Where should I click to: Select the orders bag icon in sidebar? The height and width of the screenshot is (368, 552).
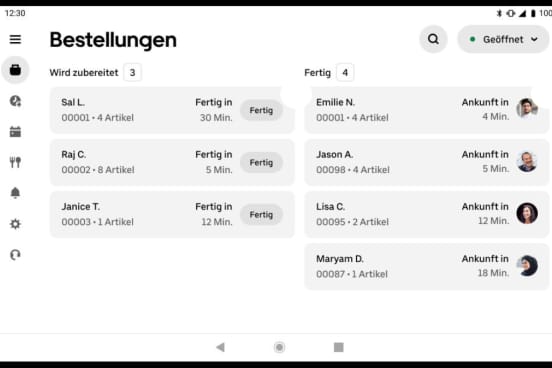(15, 70)
